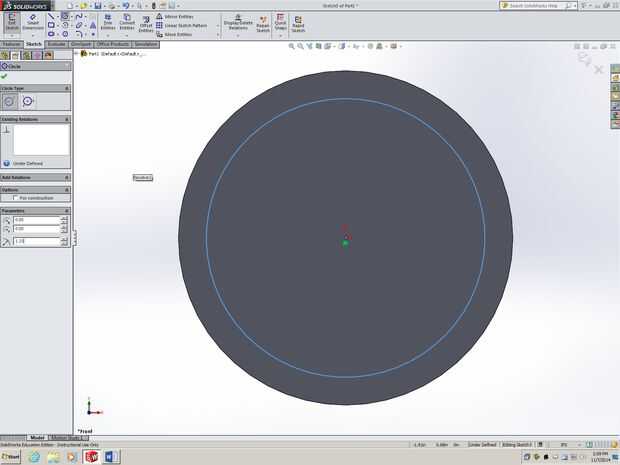Select the Spline sketch tool
The height and width of the screenshot is (465, 620).
[x=79, y=16]
